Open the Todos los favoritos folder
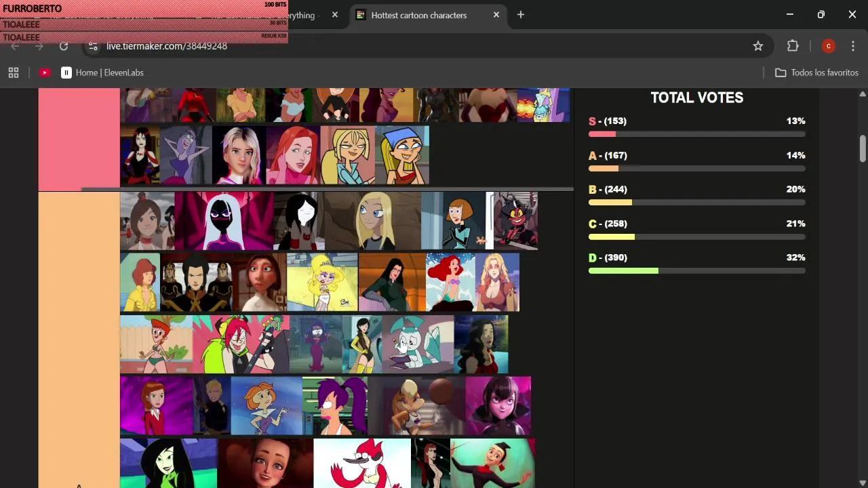Image resolution: width=868 pixels, height=488 pixels. click(x=816, y=73)
